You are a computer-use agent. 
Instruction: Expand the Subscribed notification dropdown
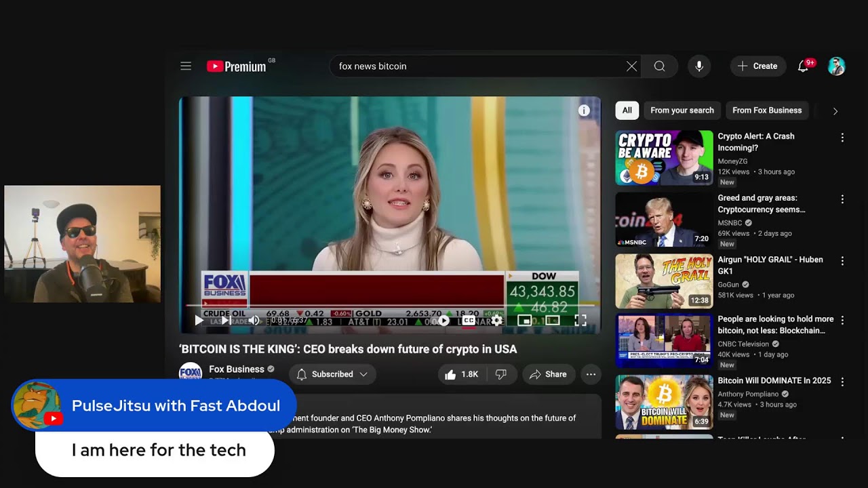point(332,374)
